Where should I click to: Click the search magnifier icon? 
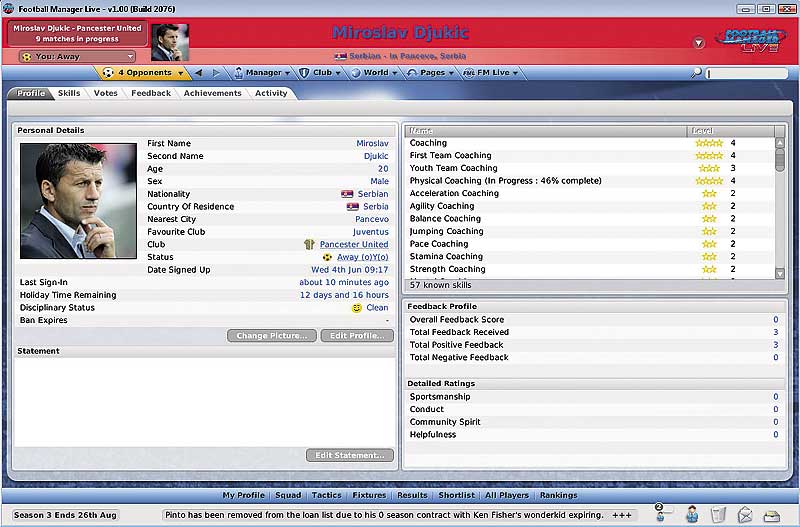click(x=696, y=73)
